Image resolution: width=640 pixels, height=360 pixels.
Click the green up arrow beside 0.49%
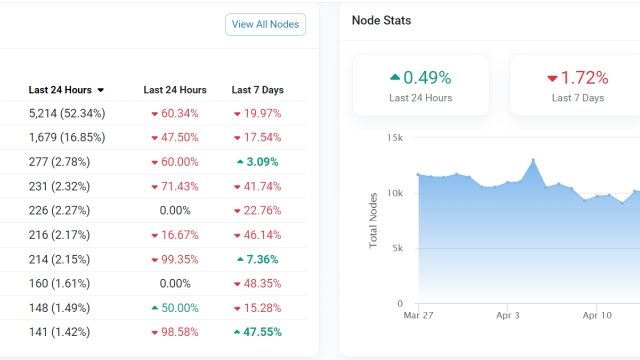(x=395, y=76)
